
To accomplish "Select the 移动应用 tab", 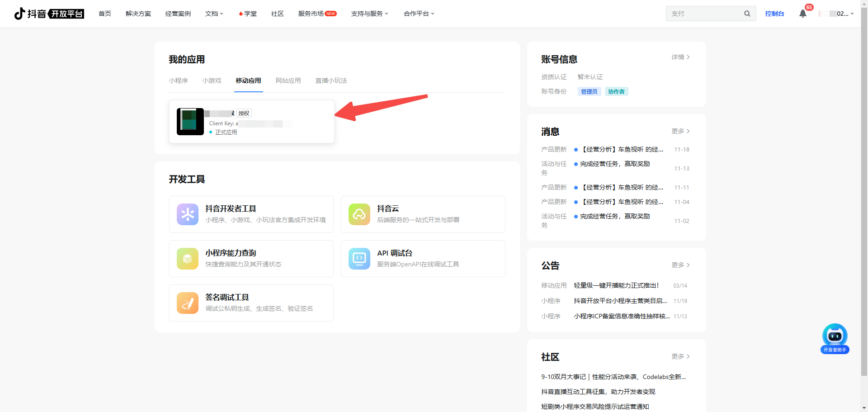I will click(249, 81).
